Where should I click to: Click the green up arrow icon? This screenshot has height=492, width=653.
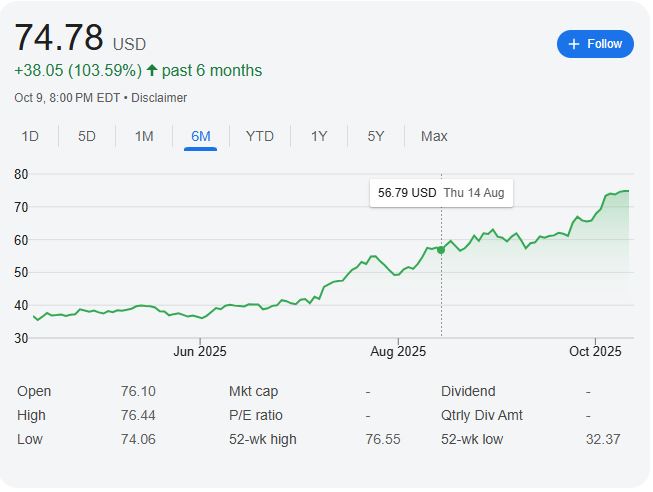coord(152,70)
